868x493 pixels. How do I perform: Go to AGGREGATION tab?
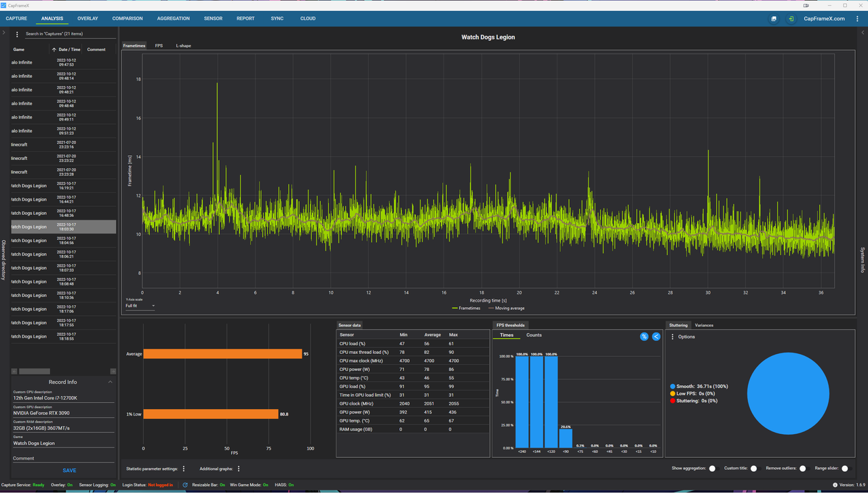(x=174, y=18)
